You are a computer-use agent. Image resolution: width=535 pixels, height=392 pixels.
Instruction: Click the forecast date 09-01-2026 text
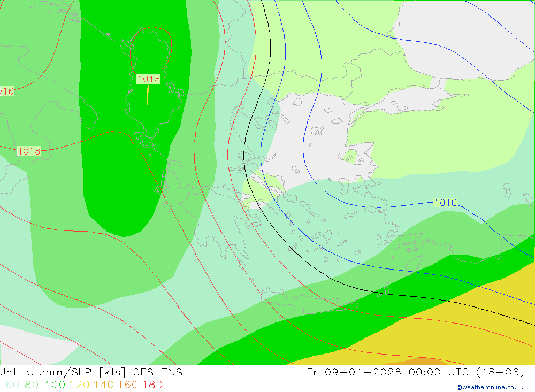[x=363, y=372]
